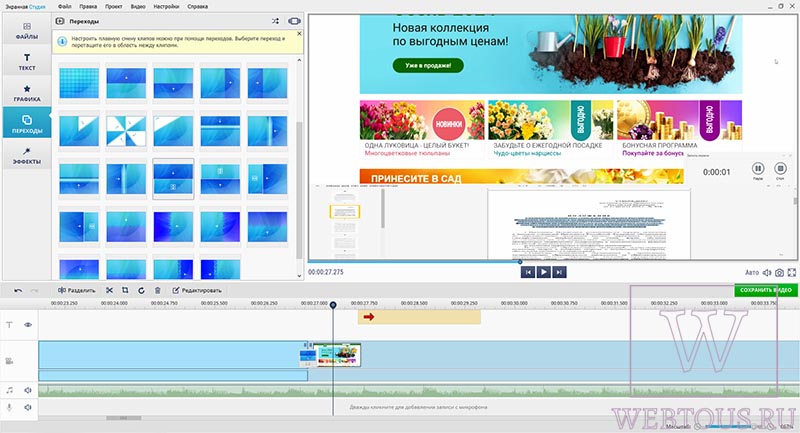The image size is (800, 433).
Task: Open the Эффекты sidebar section
Action: point(27,156)
